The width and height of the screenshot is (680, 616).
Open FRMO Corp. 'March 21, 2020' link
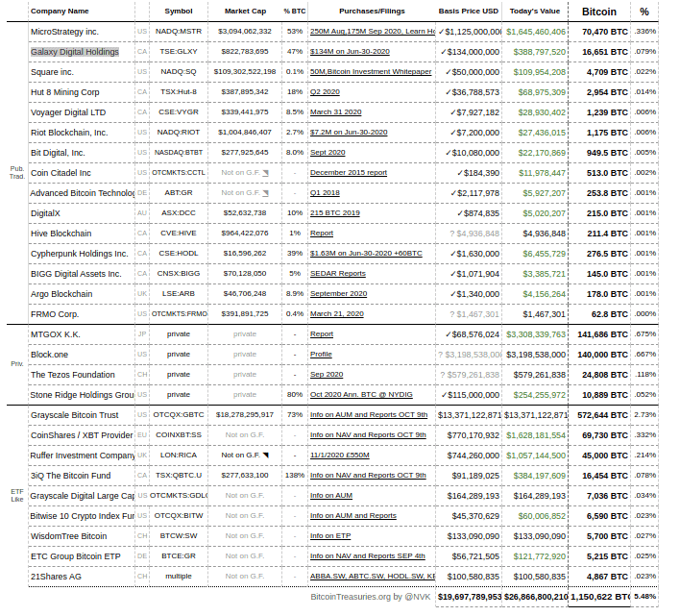coord(336,313)
